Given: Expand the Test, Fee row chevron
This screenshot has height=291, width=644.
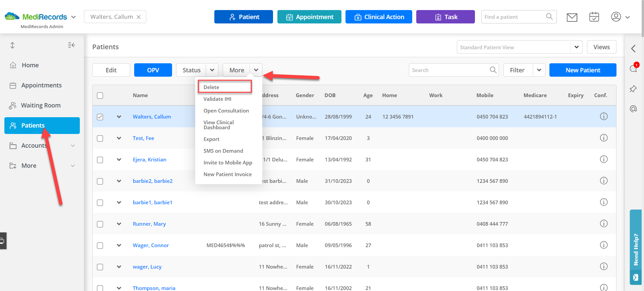Looking at the screenshot, I should pyautogui.click(x=119, y=138).
